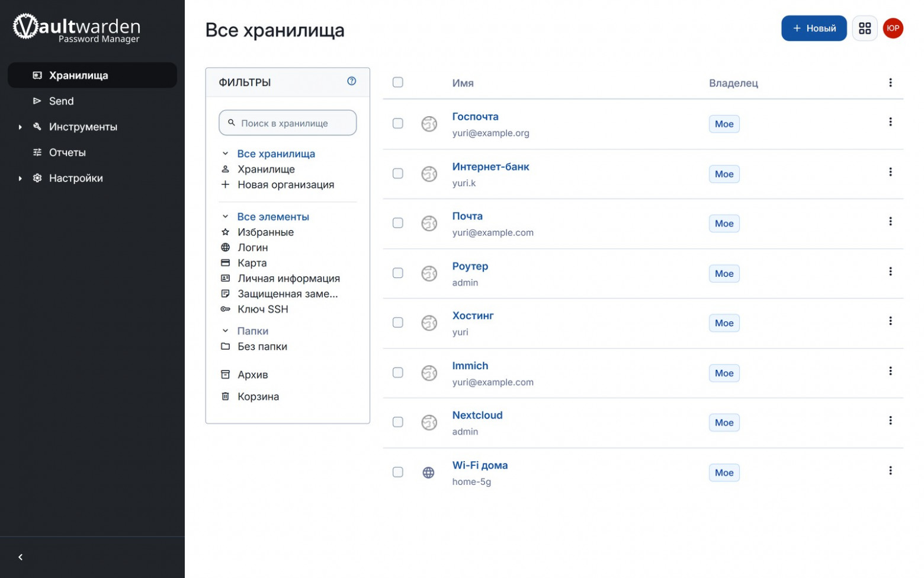
Task: Collapse the Все элементы filter group
Action: pos(225,216)
